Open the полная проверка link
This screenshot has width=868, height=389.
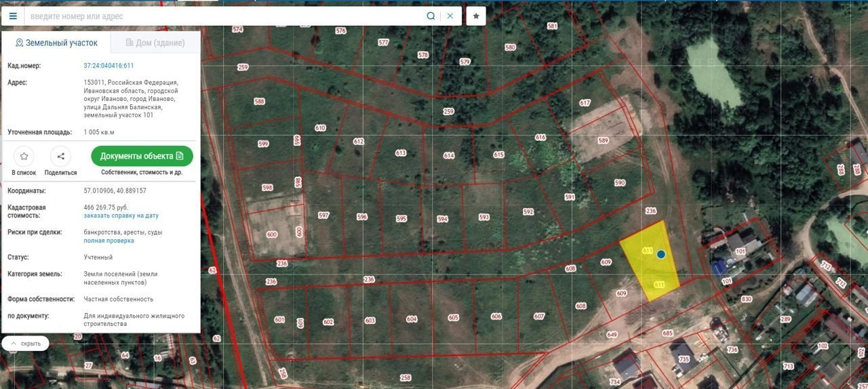pyautogui.click(x=108, y=241)
